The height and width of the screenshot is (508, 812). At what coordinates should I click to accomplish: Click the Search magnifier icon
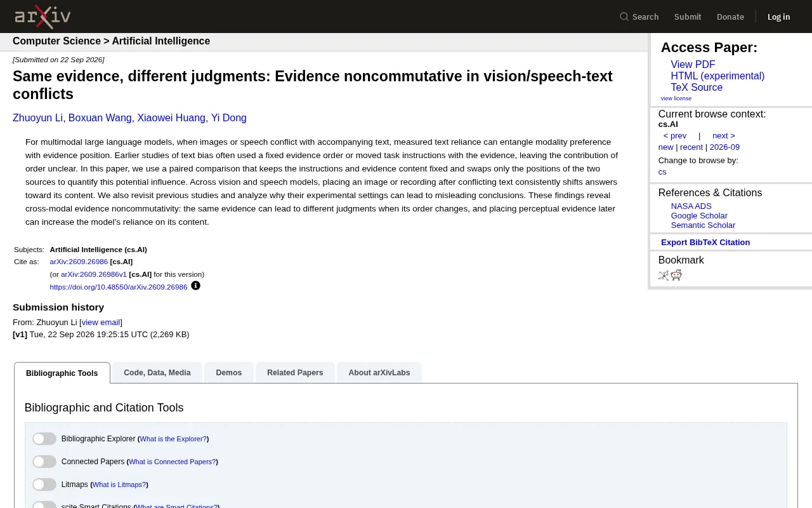[x=624, y=17]
